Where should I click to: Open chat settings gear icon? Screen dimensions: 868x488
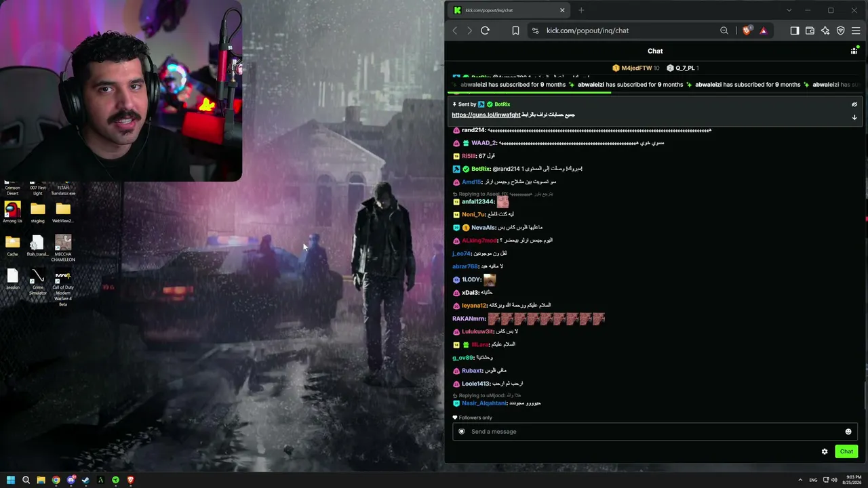coord(825,451)
